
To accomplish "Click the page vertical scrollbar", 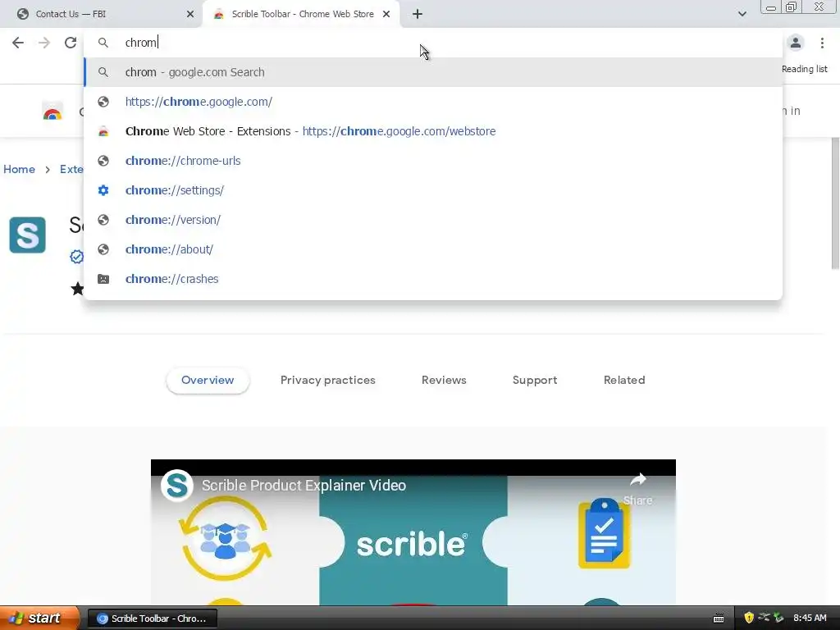I will coord(835,203).
